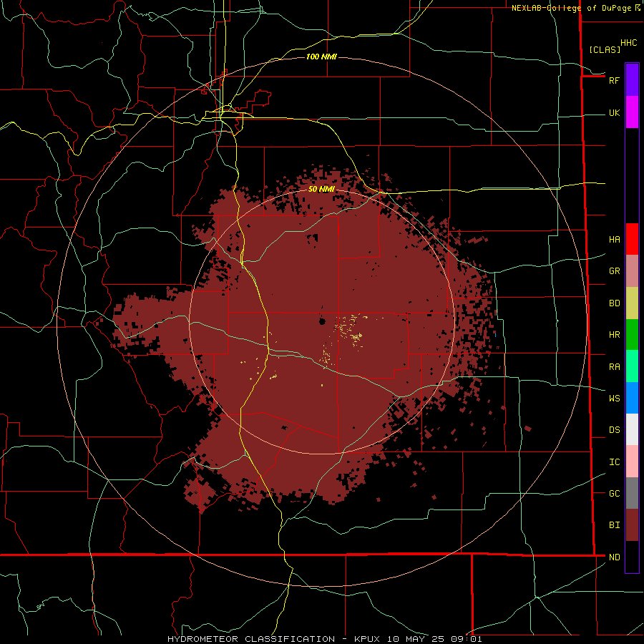Click the ND legend label
This screenshot has width=644, height=644.
pos(614,557)
